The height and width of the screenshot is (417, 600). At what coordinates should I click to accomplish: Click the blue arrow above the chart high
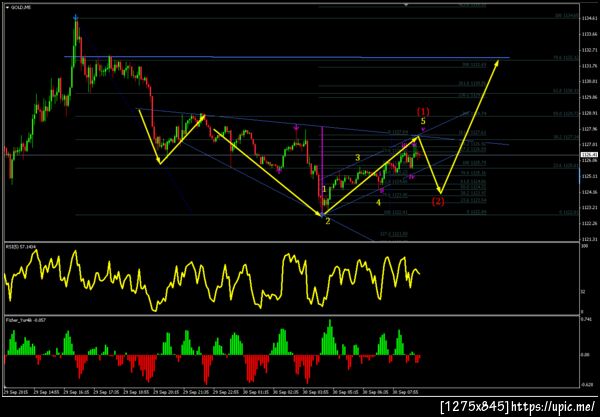coord(76,17)
